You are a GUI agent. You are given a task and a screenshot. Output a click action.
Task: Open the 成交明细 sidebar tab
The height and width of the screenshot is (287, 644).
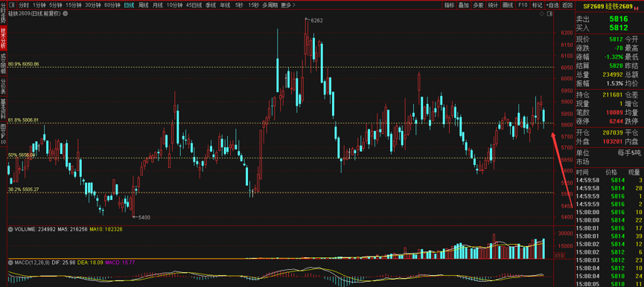(3, 63)
